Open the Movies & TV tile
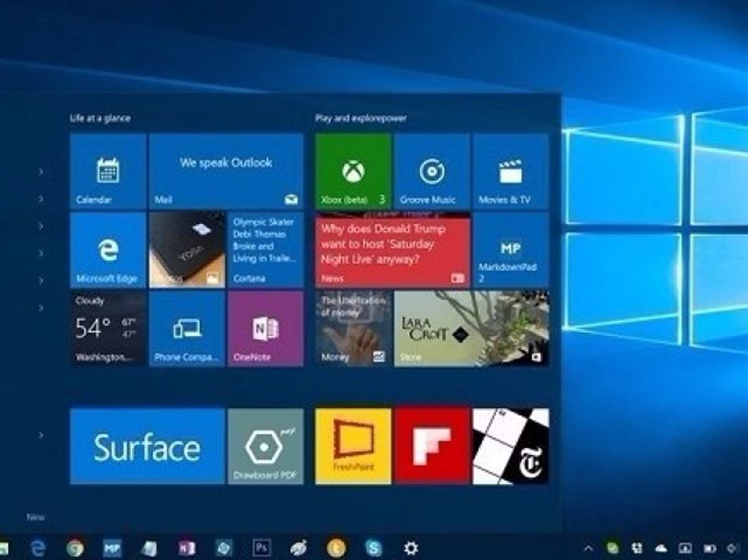 pyautogui.click(x=511, y=171)
